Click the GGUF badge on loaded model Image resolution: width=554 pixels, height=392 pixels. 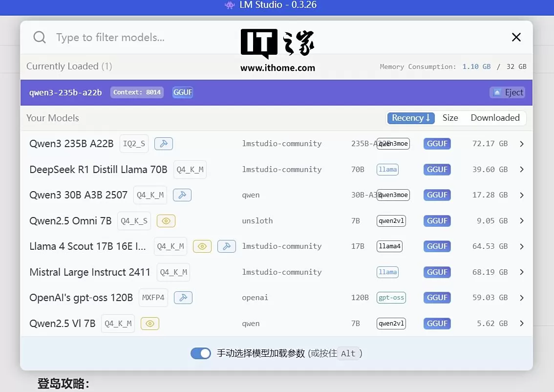[x=183, y=92]
